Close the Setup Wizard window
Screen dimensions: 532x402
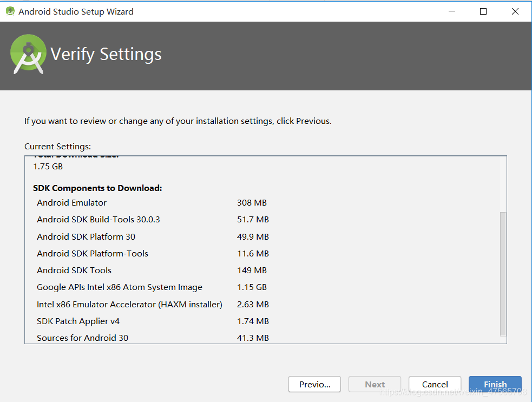tap(515, 11)
